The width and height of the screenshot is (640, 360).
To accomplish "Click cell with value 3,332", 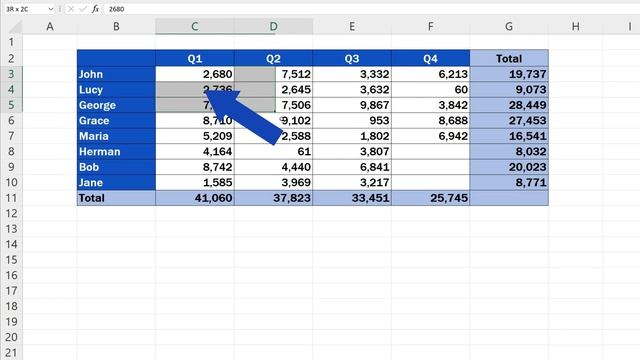I will tap(352, 74).
